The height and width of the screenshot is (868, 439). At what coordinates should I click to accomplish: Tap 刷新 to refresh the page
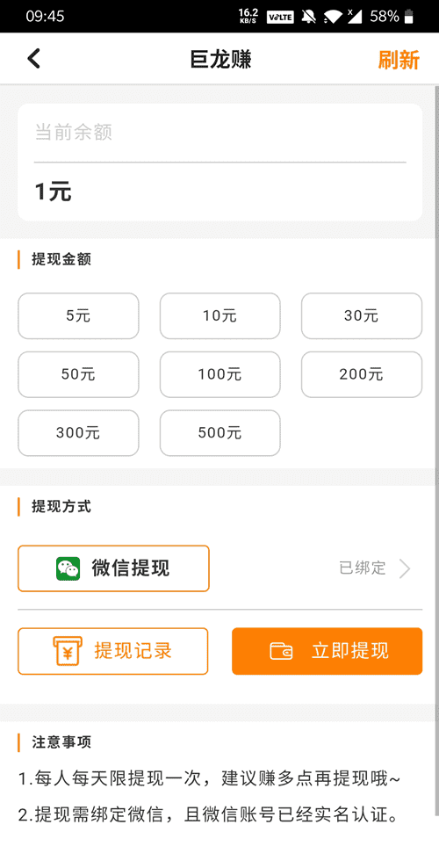pyautogui.click(x=399, y=60)
